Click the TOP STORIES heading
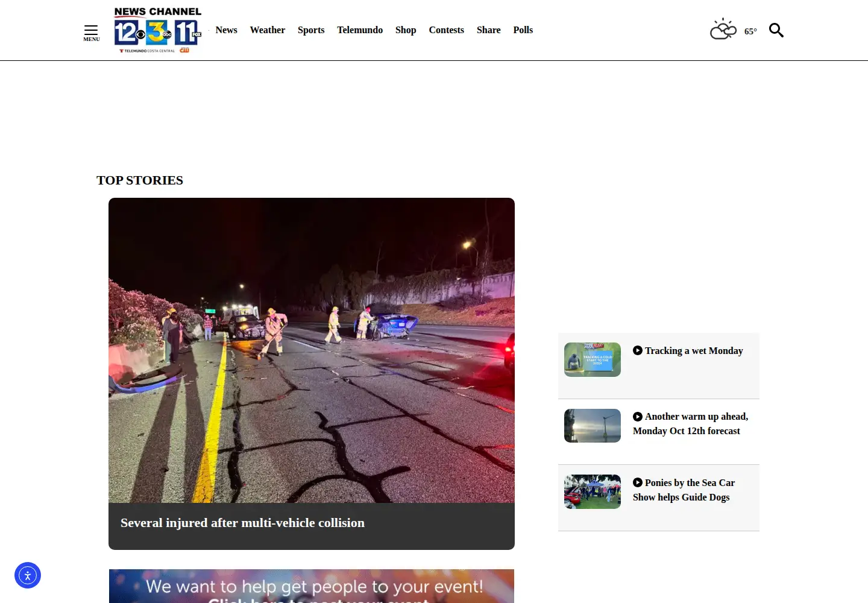The height and width of the screenshot is (603, 868). [x=140, y=180]
